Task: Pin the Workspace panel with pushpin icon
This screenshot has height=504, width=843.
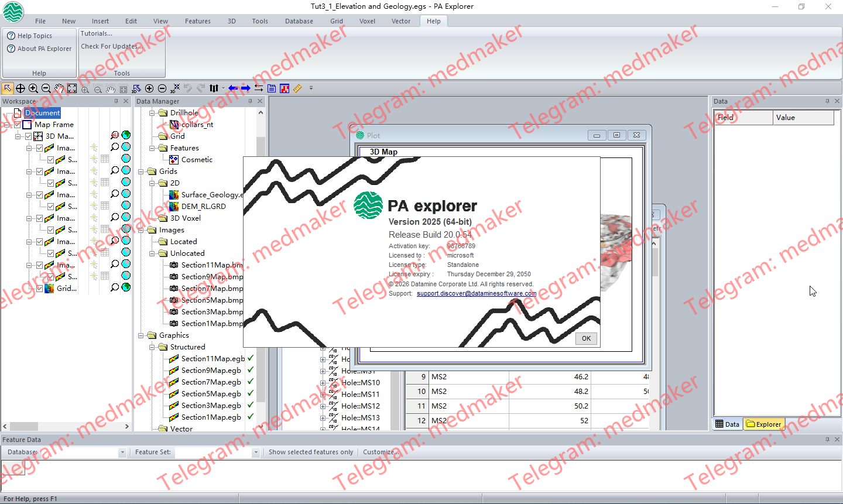Action: 116,101
